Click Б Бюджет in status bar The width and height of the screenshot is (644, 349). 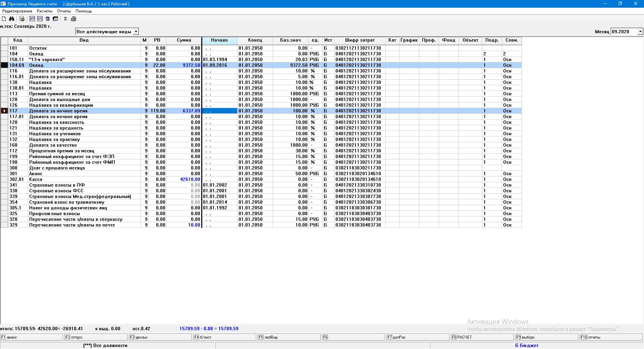click(527, 345)
